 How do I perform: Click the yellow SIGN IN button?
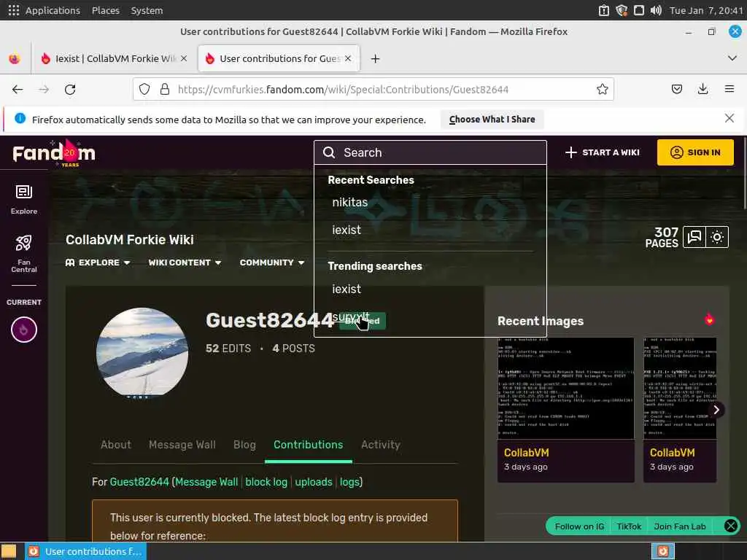click(x=695, y=152)
